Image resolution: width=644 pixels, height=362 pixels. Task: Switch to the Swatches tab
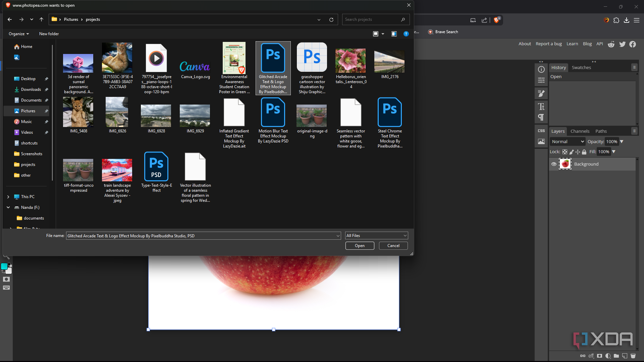pyautogui.click(x=581, y=68)
